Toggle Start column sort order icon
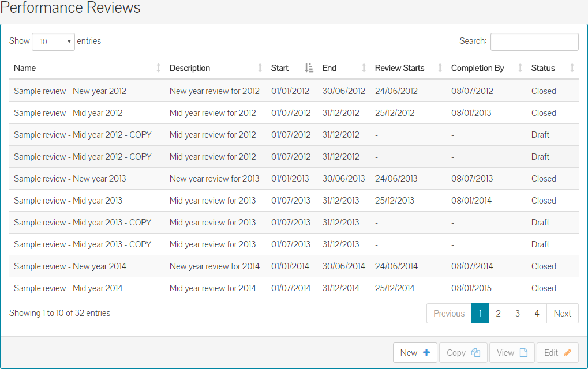 (x=309, y=68)
